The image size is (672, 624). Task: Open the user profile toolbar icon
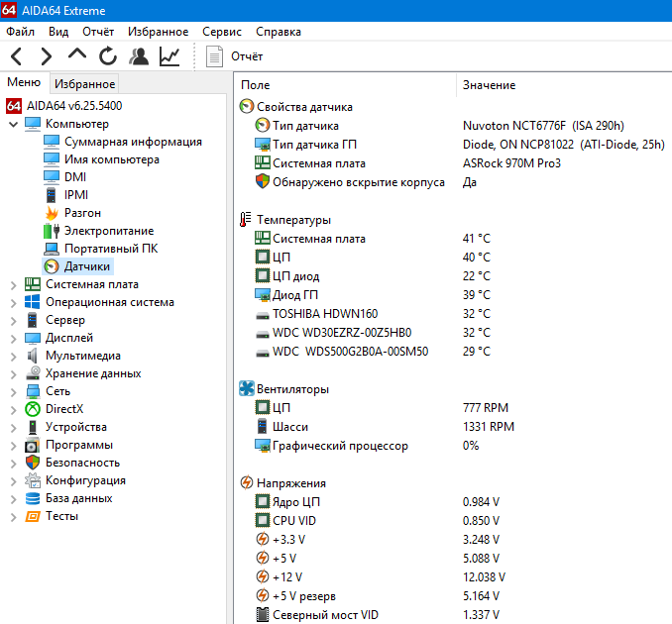click(139, 56)
